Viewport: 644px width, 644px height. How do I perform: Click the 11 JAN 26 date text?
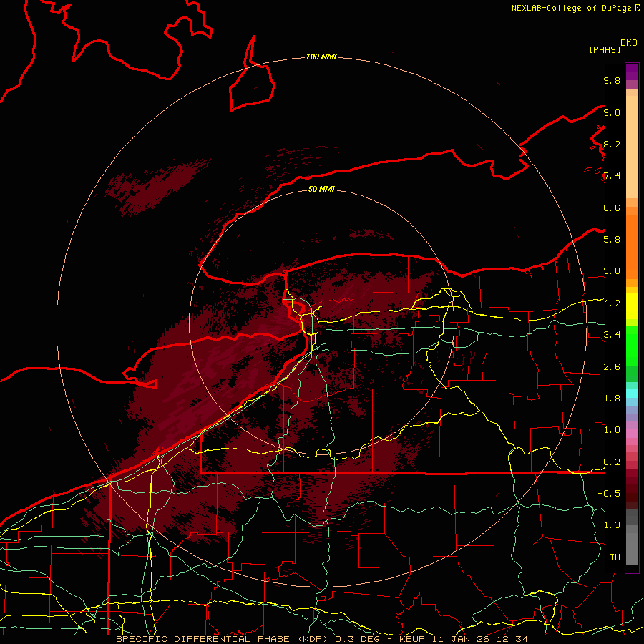[462, 639]
